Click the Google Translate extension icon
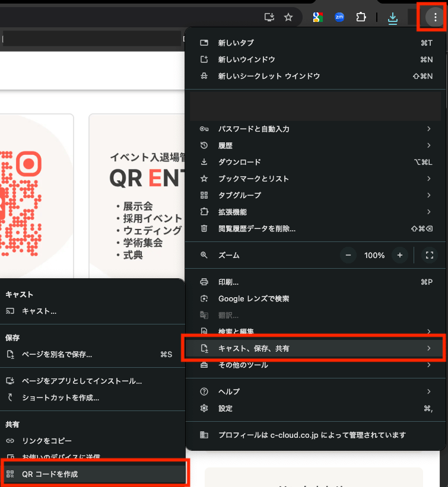This screenshot has height=487, width=448. click(x=317, y=17)
